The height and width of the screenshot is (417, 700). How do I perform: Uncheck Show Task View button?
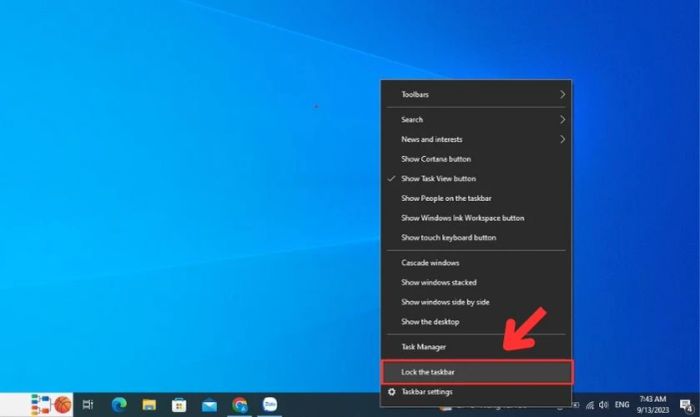[x=438, y=179]
